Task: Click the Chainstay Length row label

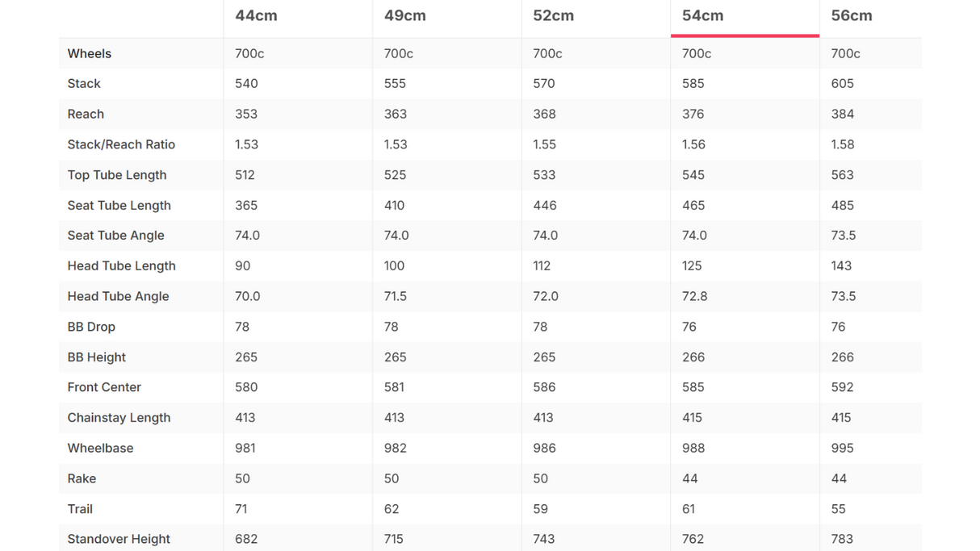Action: (x=119, y=418)
